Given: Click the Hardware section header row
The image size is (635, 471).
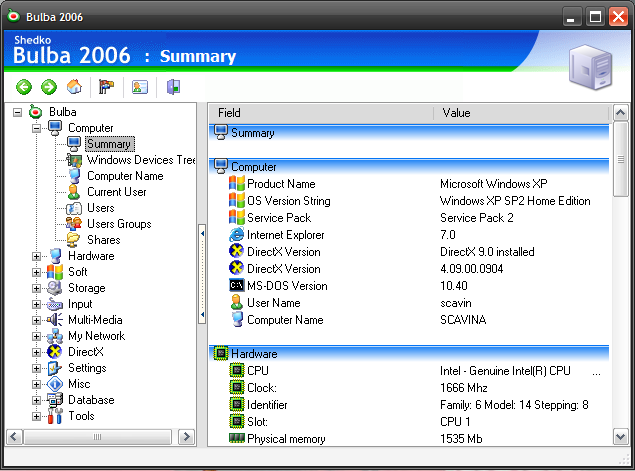Looking at the screenshot, I should (x=409, y=354).
